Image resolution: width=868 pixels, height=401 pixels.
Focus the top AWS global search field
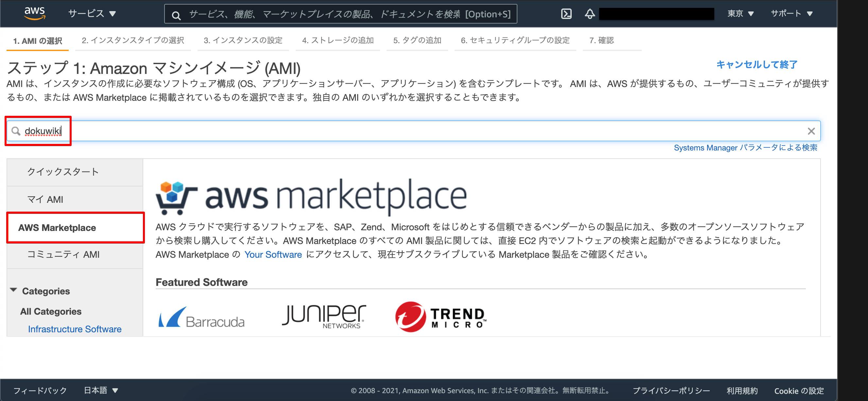(x=340, y=14)
